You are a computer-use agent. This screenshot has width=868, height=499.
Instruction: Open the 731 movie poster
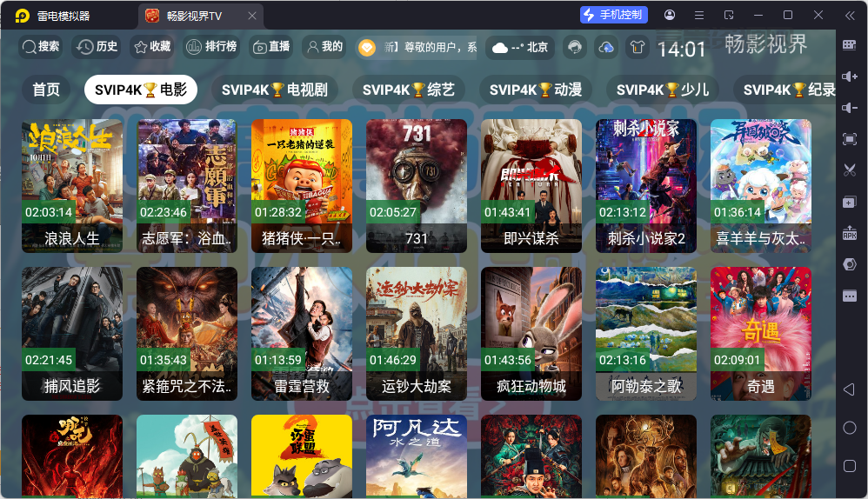[417, 186]
